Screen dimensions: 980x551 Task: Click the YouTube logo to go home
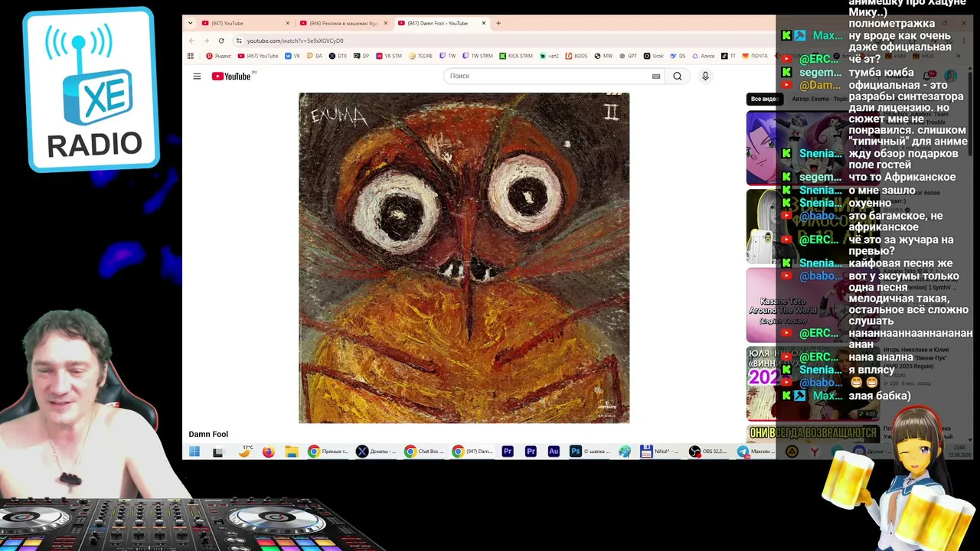(231, 76)
